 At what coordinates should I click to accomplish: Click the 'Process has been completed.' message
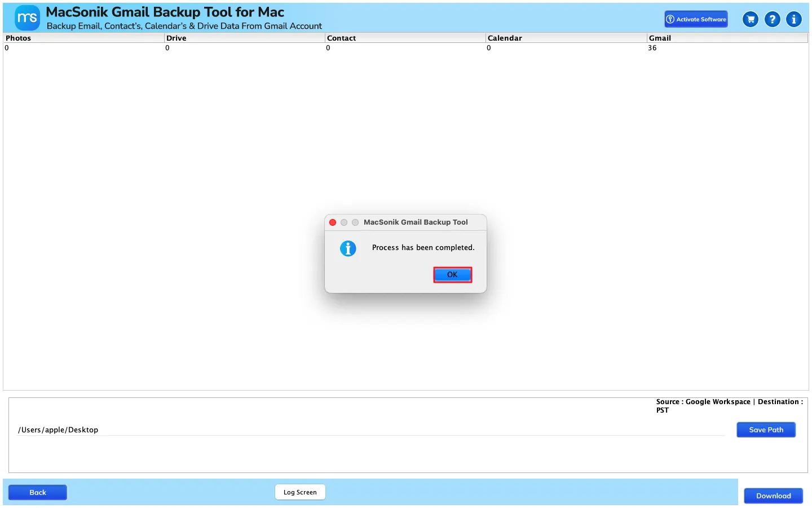tap(423, 248)
